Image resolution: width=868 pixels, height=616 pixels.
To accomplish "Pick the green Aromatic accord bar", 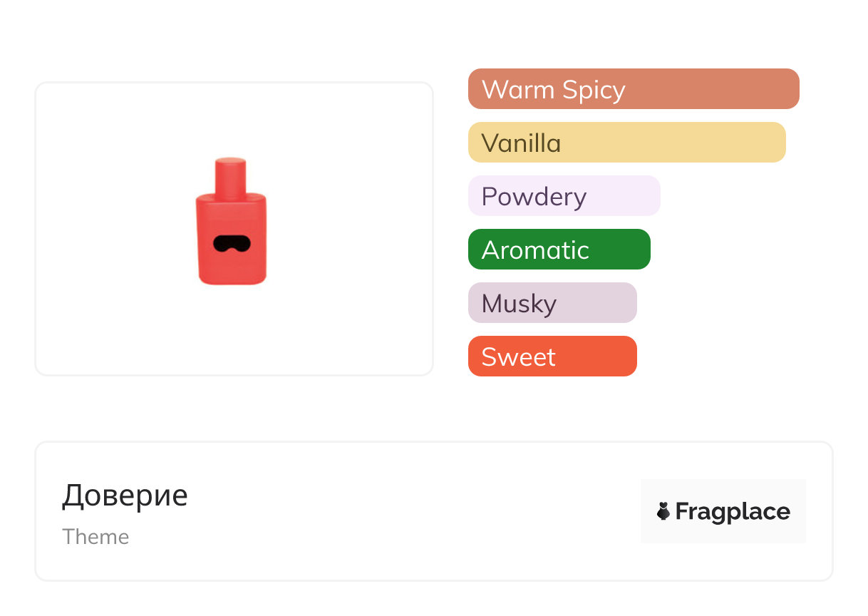I will coord(559,250).
